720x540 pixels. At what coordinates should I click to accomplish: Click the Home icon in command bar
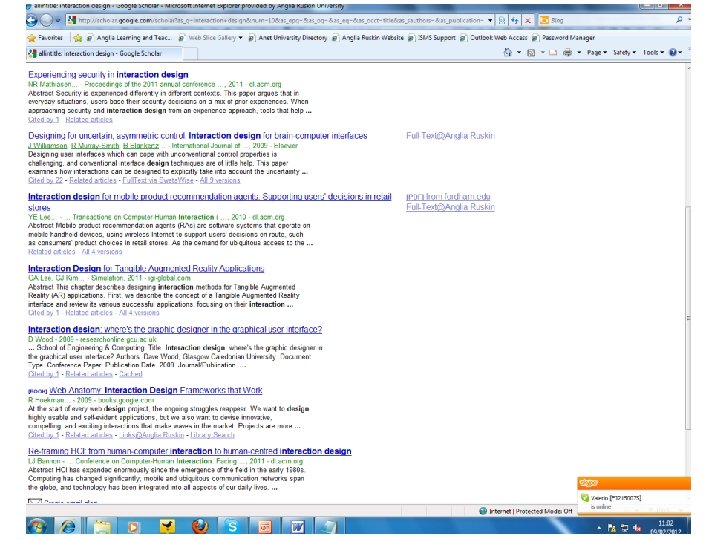508,52
